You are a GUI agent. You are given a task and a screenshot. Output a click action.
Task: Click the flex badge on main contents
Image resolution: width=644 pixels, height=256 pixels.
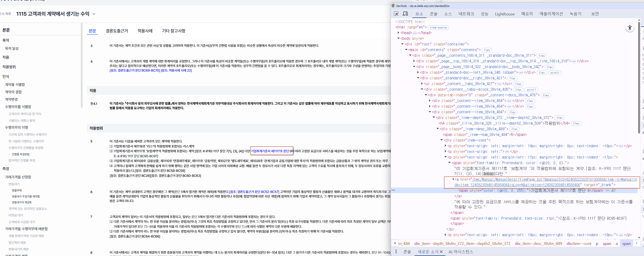486,50
